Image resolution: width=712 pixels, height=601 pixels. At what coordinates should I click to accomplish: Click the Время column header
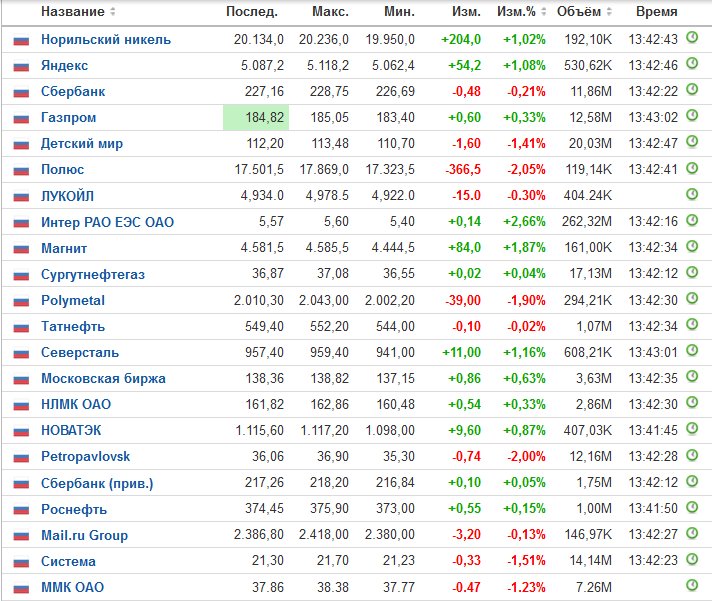pos(657,11)
